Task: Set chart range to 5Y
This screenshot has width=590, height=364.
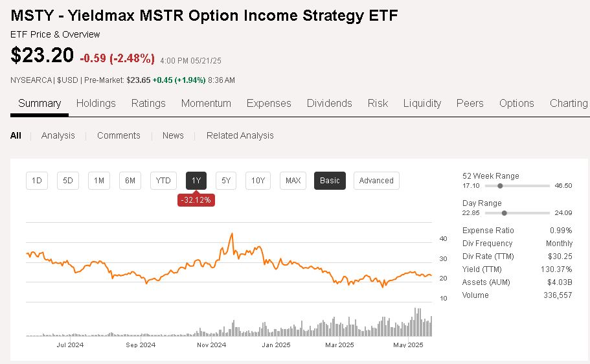Action: point(226,181)
